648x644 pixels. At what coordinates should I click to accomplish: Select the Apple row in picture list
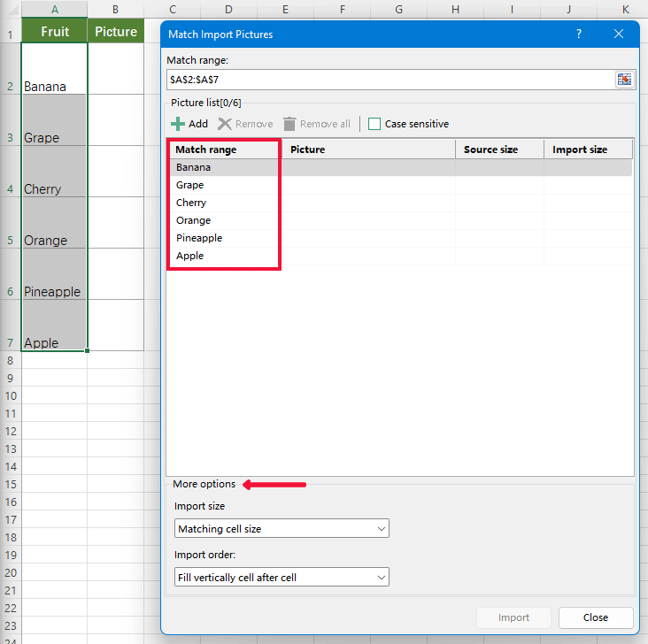399,257
